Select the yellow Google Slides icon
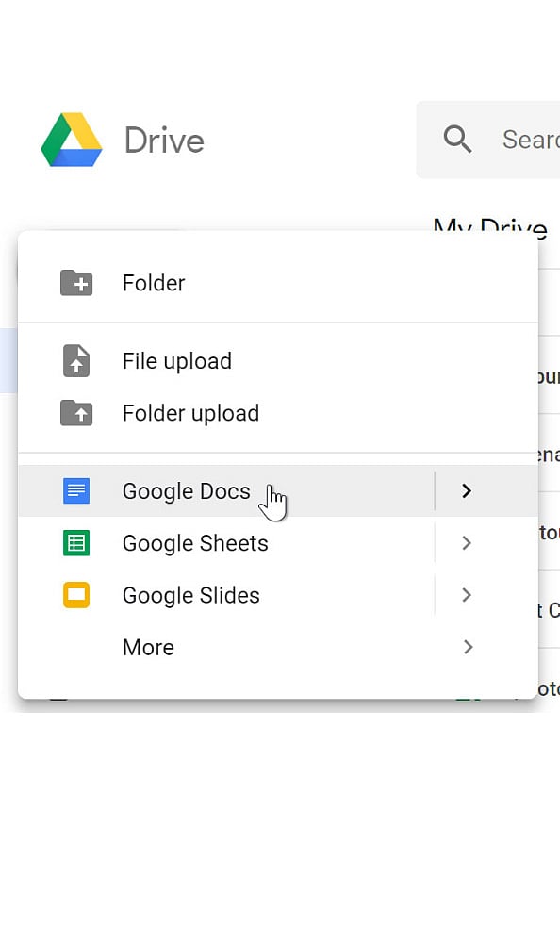The image size is (560, 943). click(x=76, y=595)
